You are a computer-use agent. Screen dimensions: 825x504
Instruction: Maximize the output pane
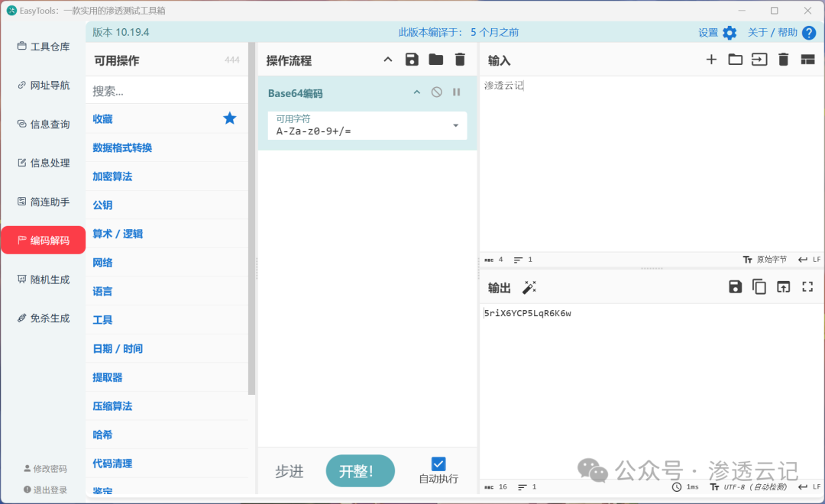807,286
